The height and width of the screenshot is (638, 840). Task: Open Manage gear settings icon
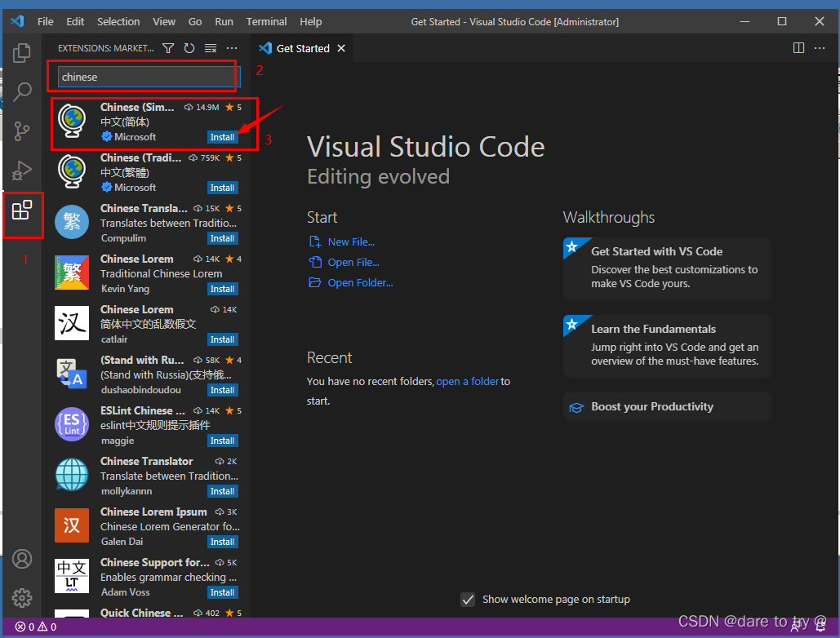click(x=22, y=597)
